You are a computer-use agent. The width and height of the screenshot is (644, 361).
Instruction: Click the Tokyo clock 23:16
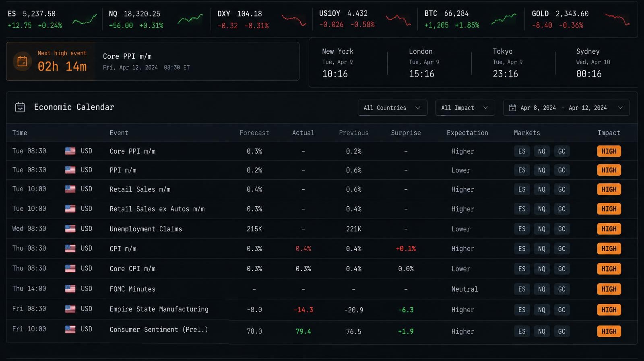click(x=506, y=74)
